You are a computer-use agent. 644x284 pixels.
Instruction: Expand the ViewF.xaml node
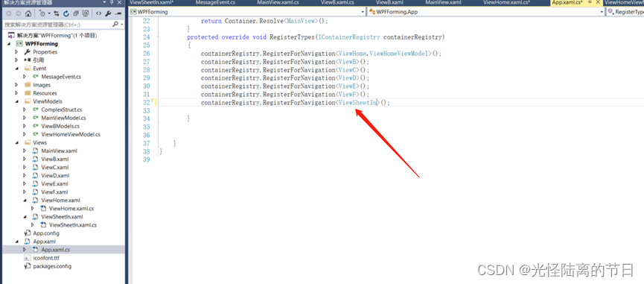(x=25, y=192)
